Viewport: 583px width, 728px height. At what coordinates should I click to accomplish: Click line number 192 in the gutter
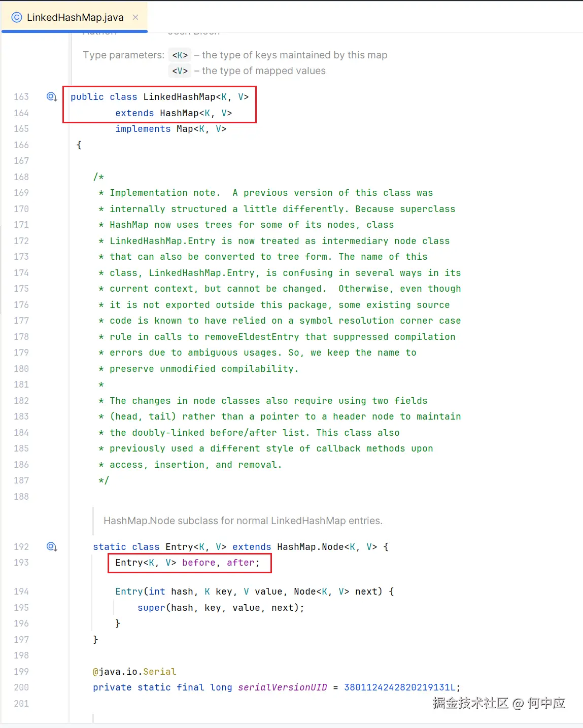tap(21, 547)
